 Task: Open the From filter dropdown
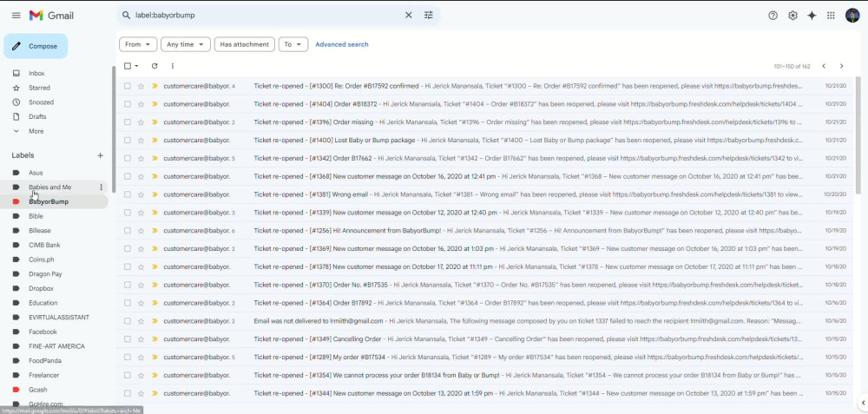[x=138, y=44]
